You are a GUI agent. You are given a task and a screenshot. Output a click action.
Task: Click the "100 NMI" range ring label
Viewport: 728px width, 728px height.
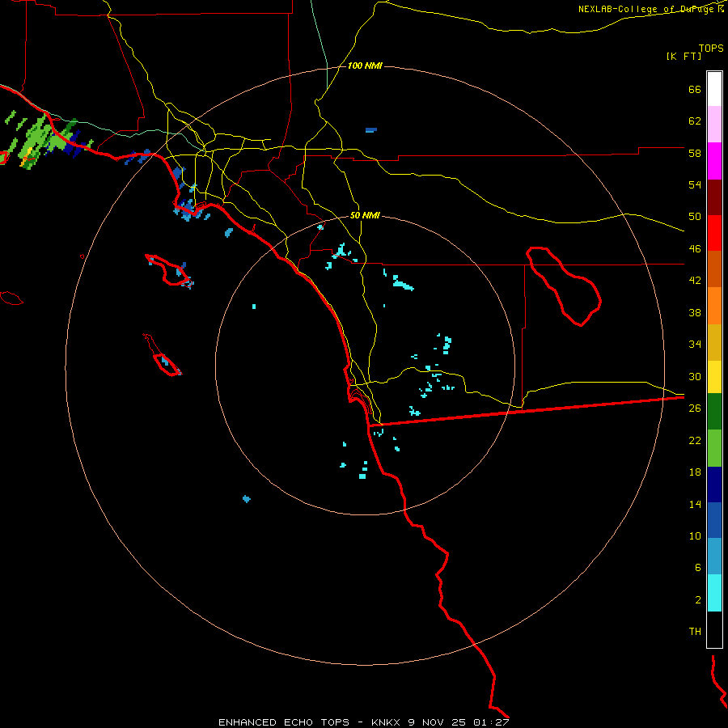coord(365,66)
